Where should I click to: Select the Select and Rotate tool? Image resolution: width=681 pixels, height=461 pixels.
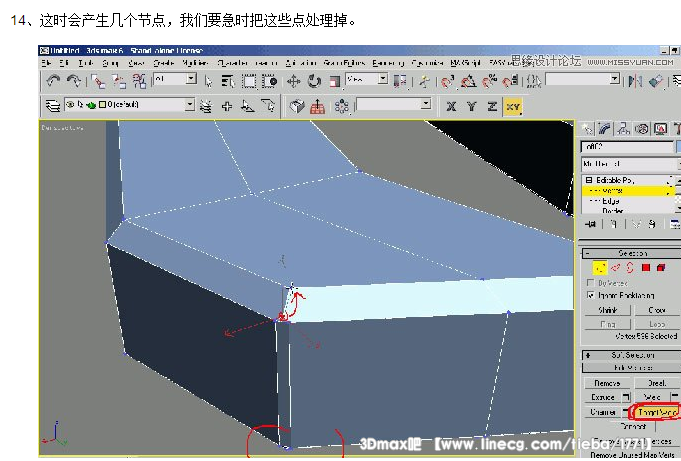point(314,81)
